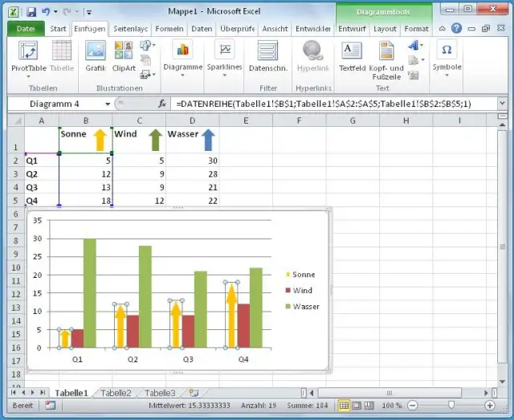Screen dimensions: 514x420
Task: Save workbook from quick access toolbar
Action: coord(31,12)
